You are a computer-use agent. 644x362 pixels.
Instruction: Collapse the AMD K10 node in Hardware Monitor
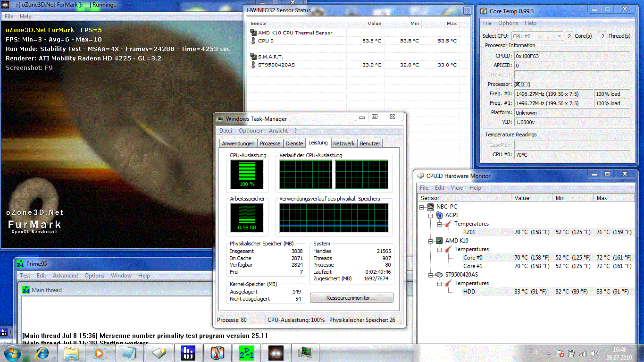pos(431,241)
